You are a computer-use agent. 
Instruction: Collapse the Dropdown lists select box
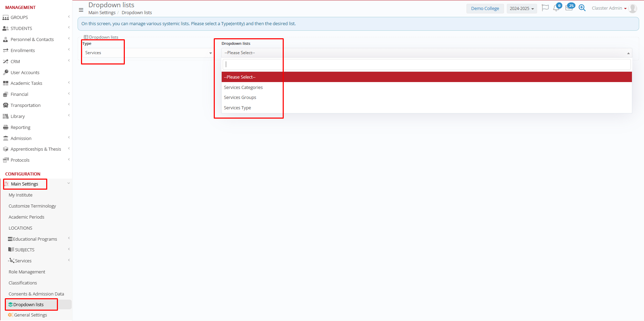[426, 53]
